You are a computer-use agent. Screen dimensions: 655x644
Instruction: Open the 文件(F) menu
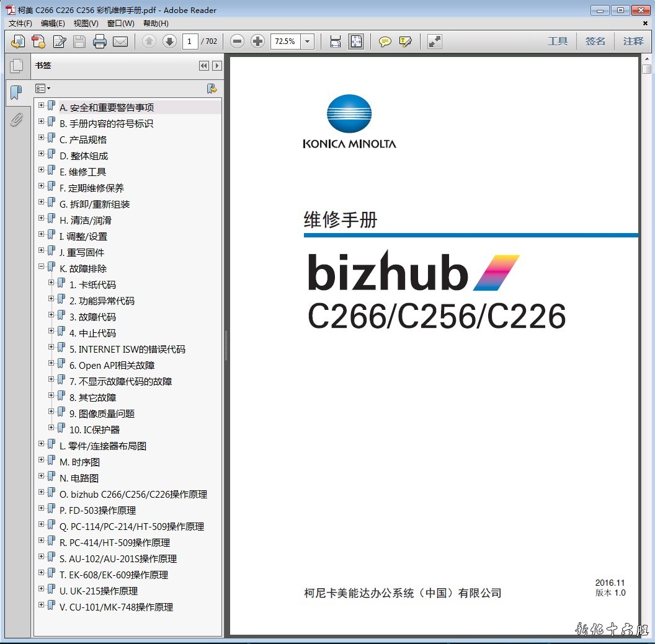[20, 24]
